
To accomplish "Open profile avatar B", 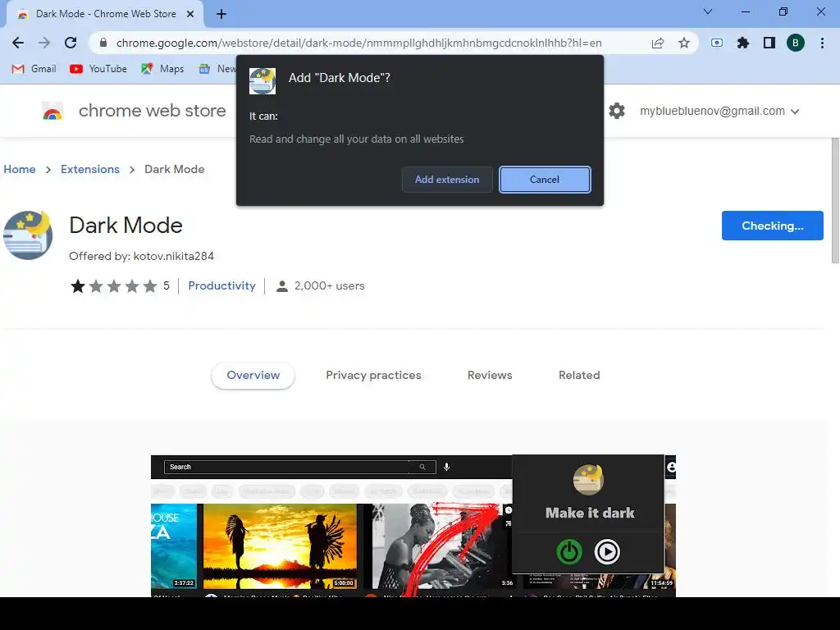I will pos(796,43).
